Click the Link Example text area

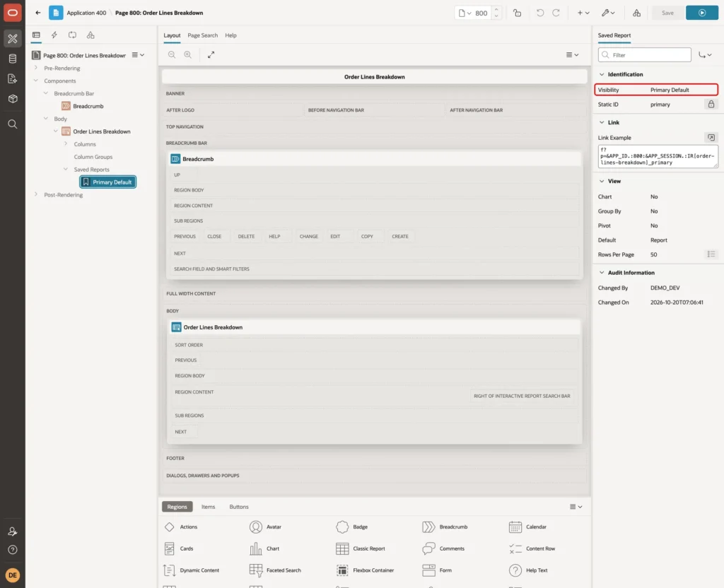point(658,156)
